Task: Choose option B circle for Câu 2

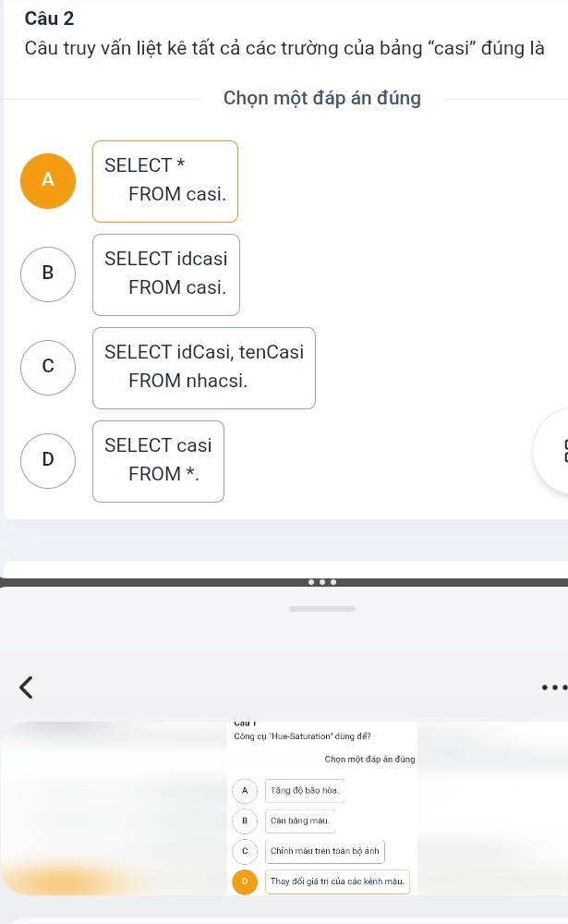Action: tap(48, 274)
